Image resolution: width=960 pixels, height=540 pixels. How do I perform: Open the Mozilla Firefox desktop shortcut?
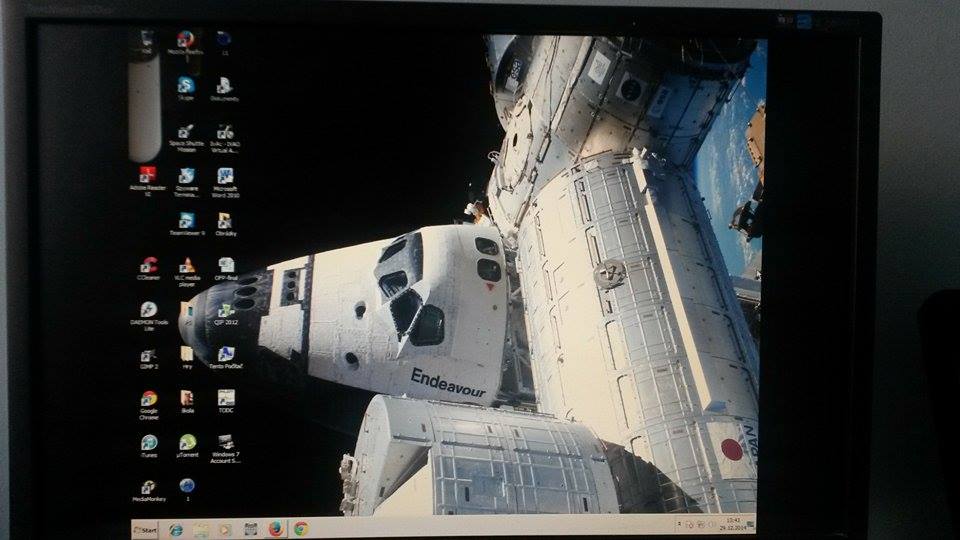(x=185, y=40)
